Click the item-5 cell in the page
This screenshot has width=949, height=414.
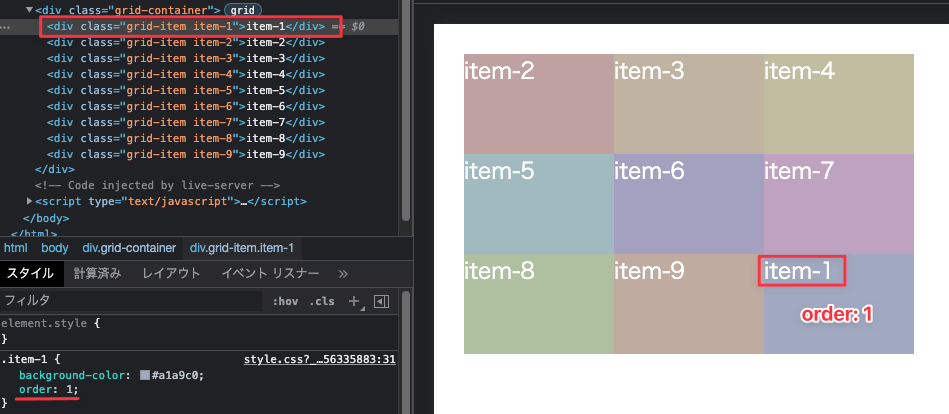coord(539,203)
